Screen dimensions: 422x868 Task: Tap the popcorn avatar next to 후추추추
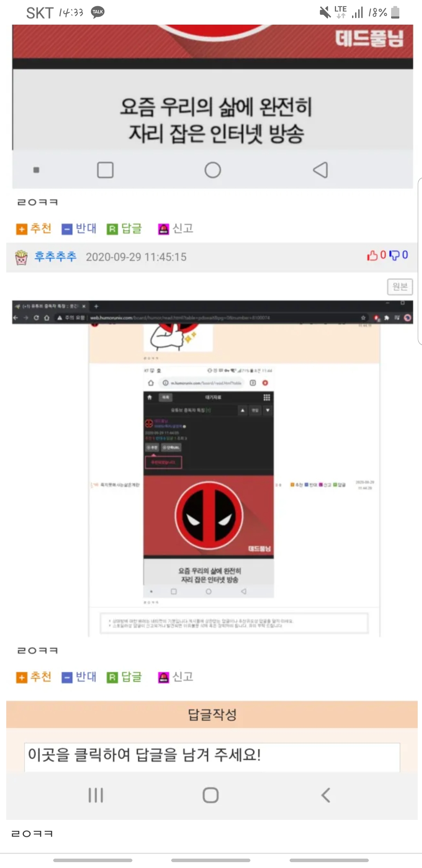pos(21,258)
